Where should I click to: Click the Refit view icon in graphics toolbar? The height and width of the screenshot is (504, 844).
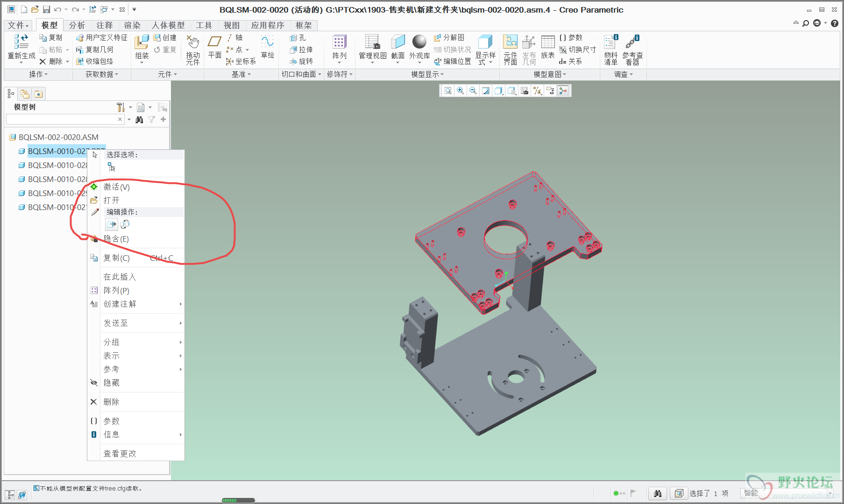pyautogui.click(x=447, y=91)
